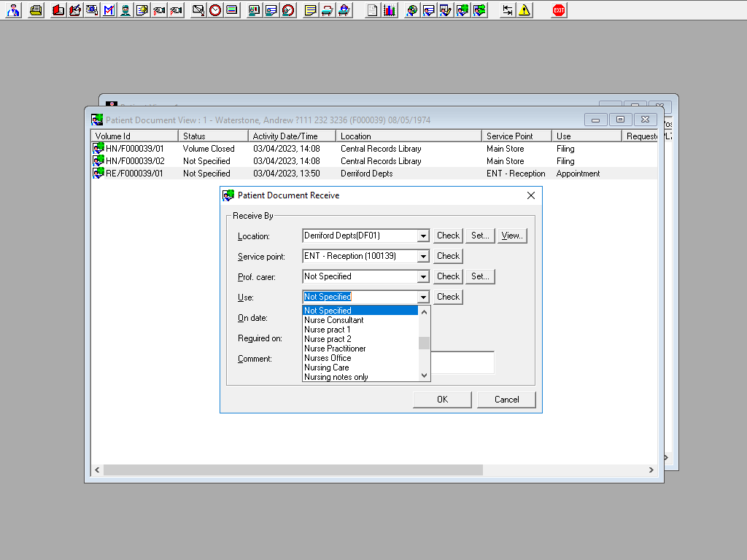Open the bar chart toolbar icon
This screenshot has width=747, height=560.
(390, 10)
